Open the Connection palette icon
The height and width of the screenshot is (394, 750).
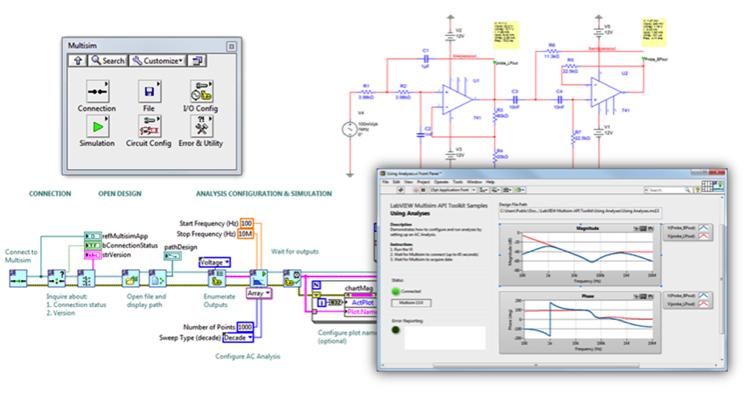click(x=98, y=91)
